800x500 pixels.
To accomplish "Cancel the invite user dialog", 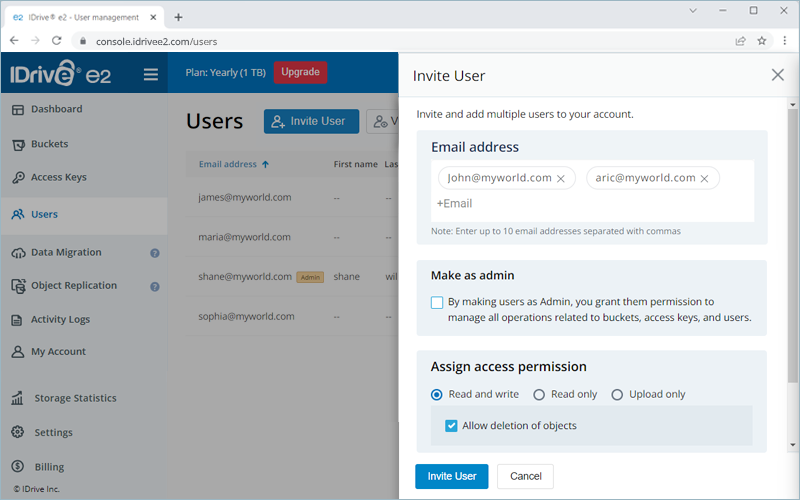I will coord(525,476).
